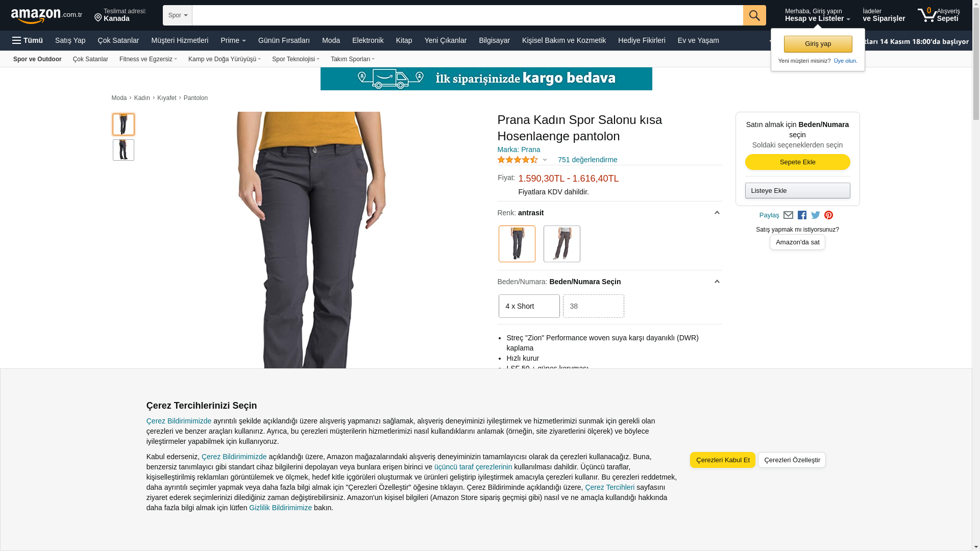Open the Spor search category dropdown
The image size is (980, 551).
click(178, 15)
